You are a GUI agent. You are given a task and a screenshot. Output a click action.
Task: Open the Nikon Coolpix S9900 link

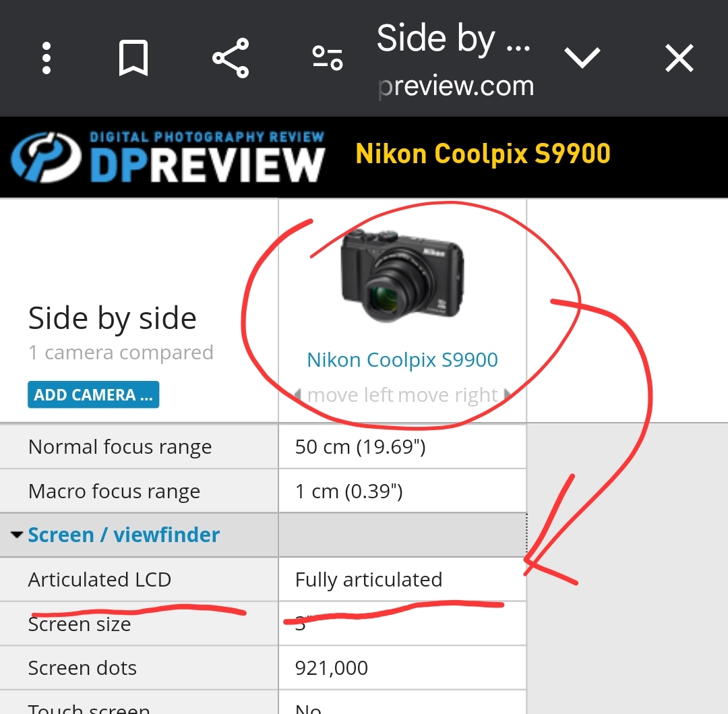tap(402, 360)
